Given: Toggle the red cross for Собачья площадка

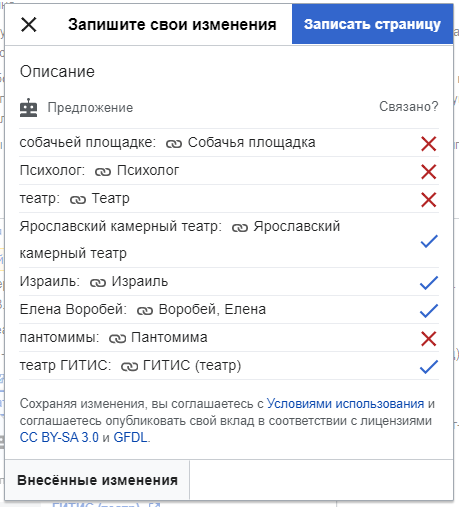Looking at the screenshot, I should [429, 144].
